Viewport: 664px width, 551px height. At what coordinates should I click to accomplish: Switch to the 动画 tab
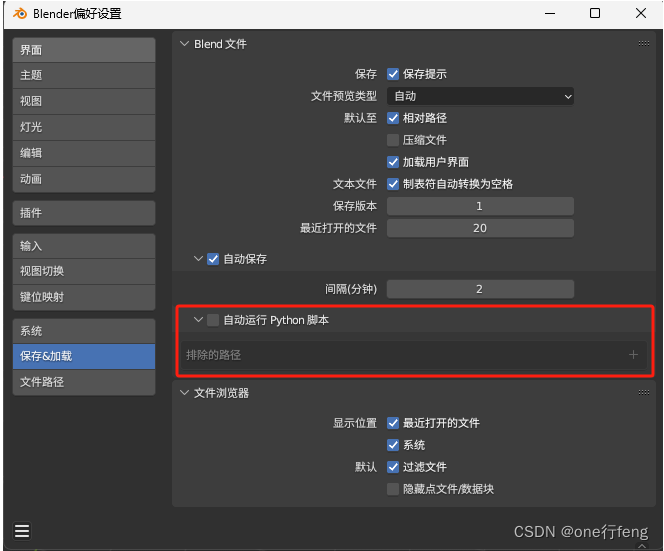tap(84, 179)
